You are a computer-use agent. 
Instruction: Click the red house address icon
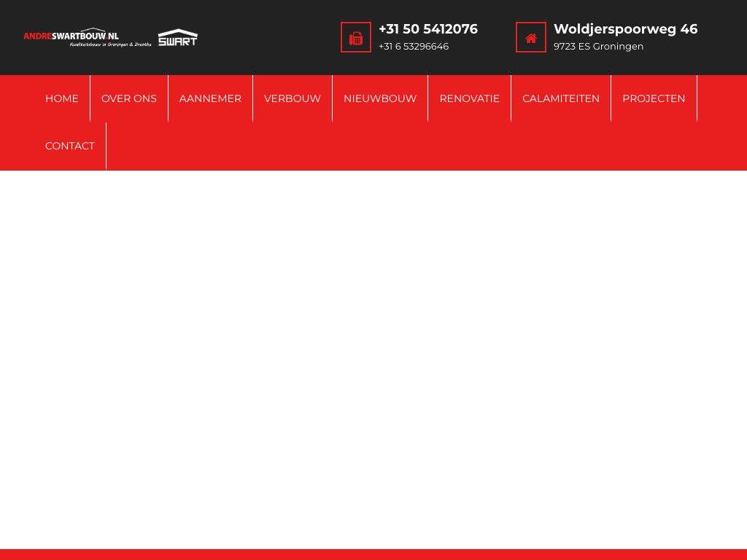(531, 38)
